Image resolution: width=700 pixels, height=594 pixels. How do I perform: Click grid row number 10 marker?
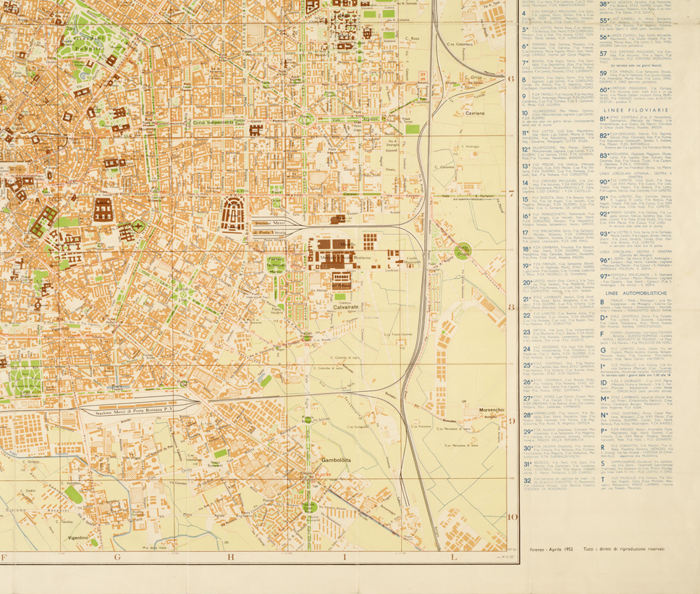click(x=513, y=516)
